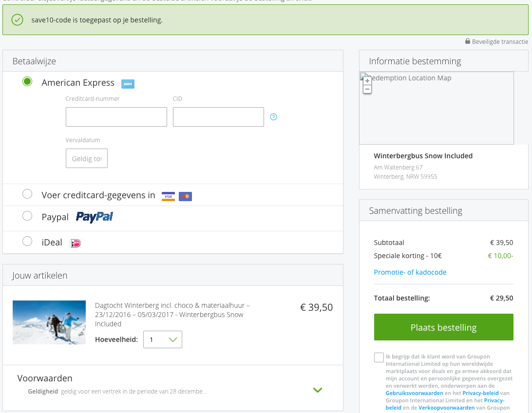This screenshot has width=532, height=413.
Task: Open the Promotie- of kadocode link
Action: [x=410, y=272]
